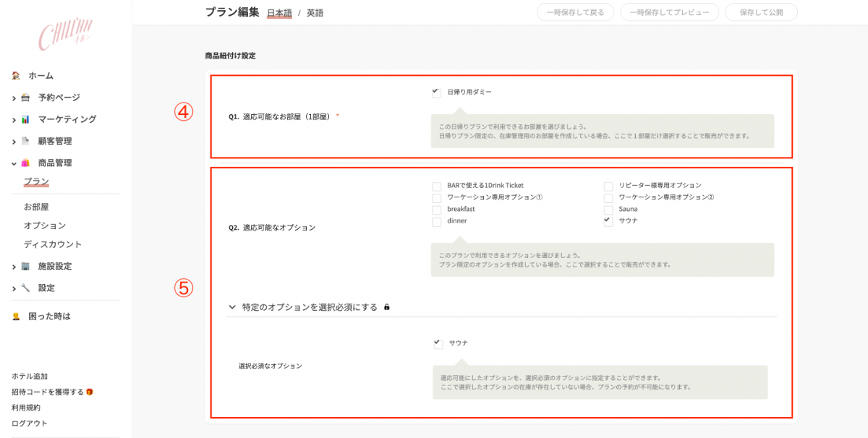Screen dimensions: 868x438
Task: Click the home house icon in sidebar
Action: (16, 76)
